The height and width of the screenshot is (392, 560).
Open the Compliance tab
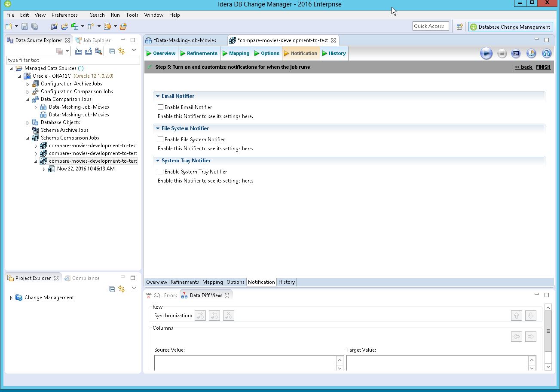click(82, 278)
